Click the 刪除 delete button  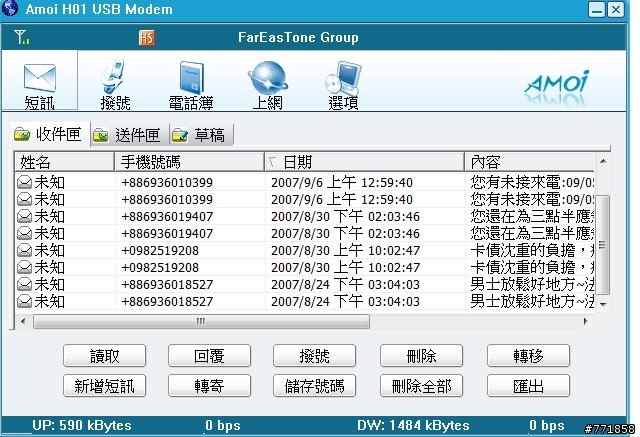click(422, 356)
